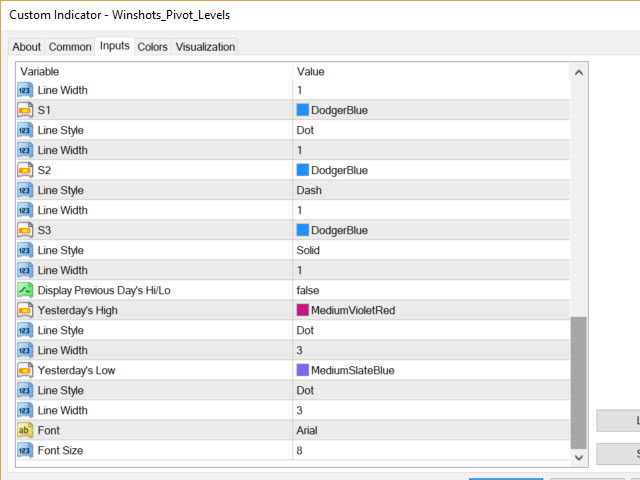Select the MediumSlateBlue value text
Image resolution: width=640 pixels, height=480 pixels.
[x=353, y=370]
